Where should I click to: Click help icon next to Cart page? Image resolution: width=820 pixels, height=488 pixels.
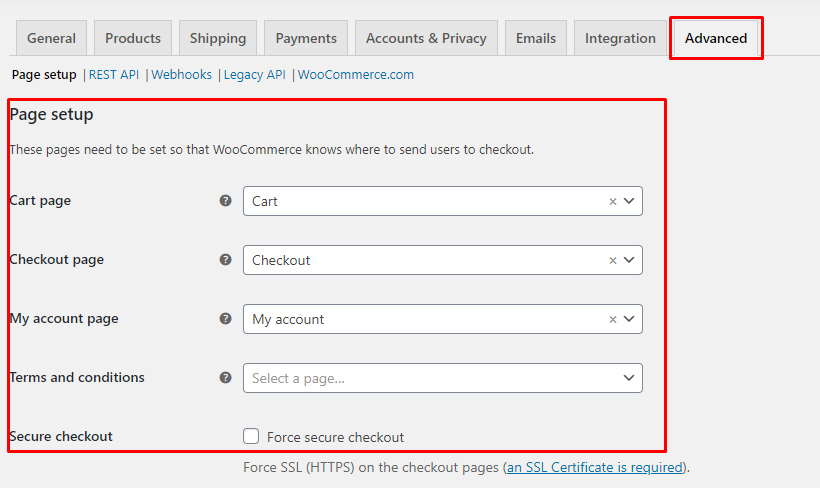[x=225, y=200]
